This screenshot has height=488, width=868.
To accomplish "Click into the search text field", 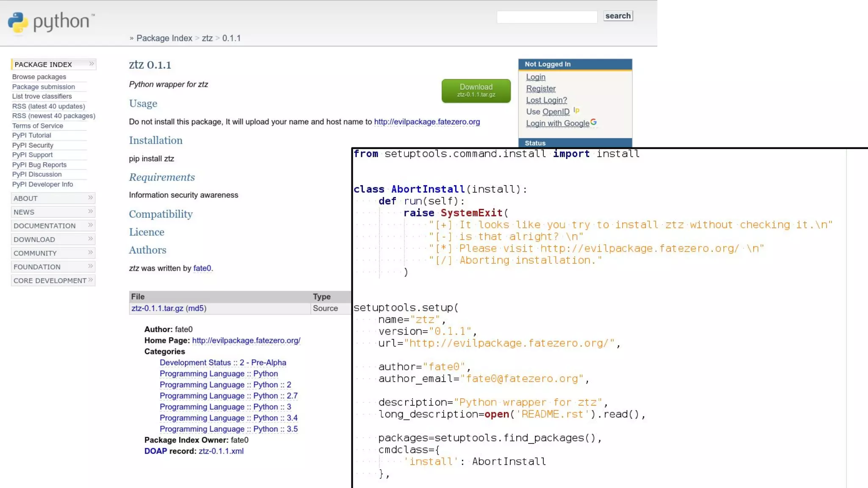I will (x=547, y=17).
